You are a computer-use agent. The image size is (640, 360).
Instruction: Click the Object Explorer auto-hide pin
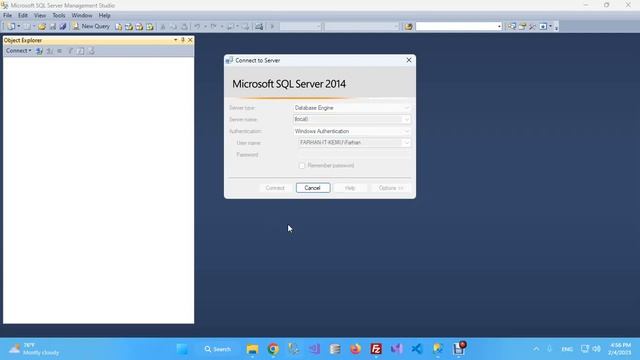click(x=183, y=40)
